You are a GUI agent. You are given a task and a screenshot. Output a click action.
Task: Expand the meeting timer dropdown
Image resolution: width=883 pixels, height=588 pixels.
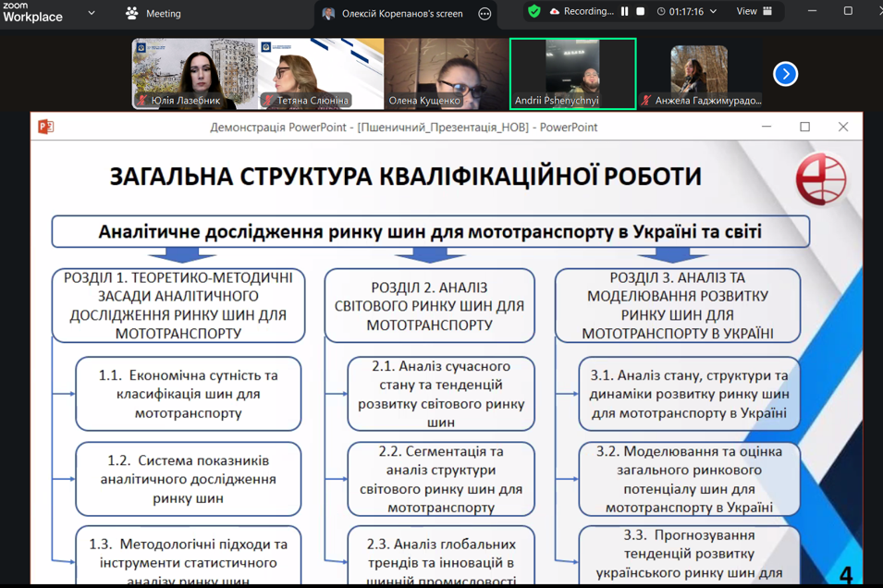[x=713, y=12]
